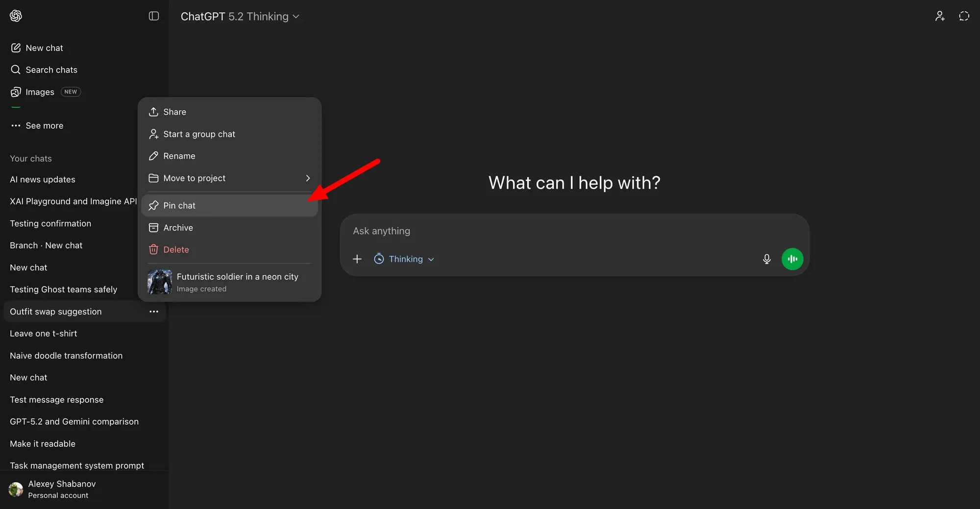Open the ChatGPT 5.2 Thinking model dropdown
Image resolution: width=980 pixels, height=509 pixels.
pyautogui.click(x=240, y=17)
